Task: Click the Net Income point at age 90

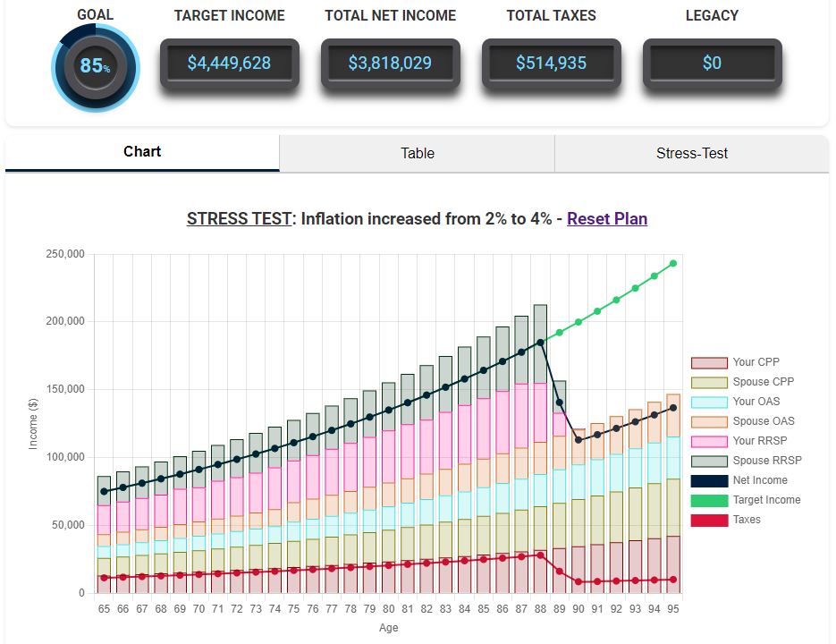Action: point(578,440)
